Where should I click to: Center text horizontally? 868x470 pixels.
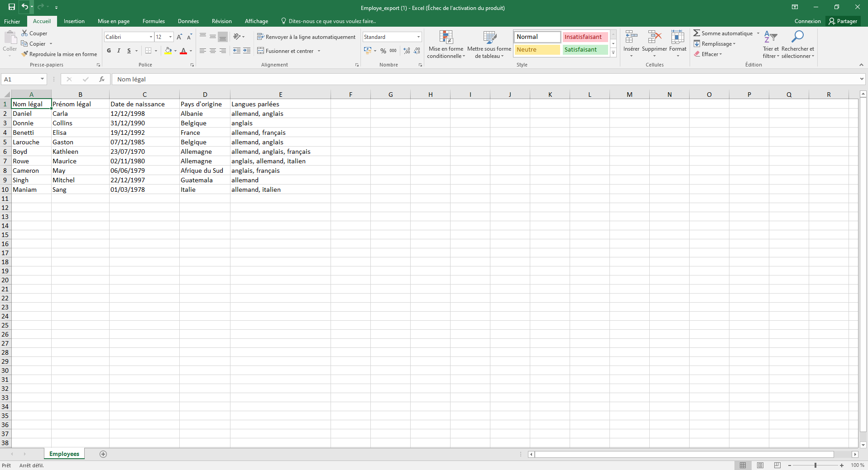(213, 51)
